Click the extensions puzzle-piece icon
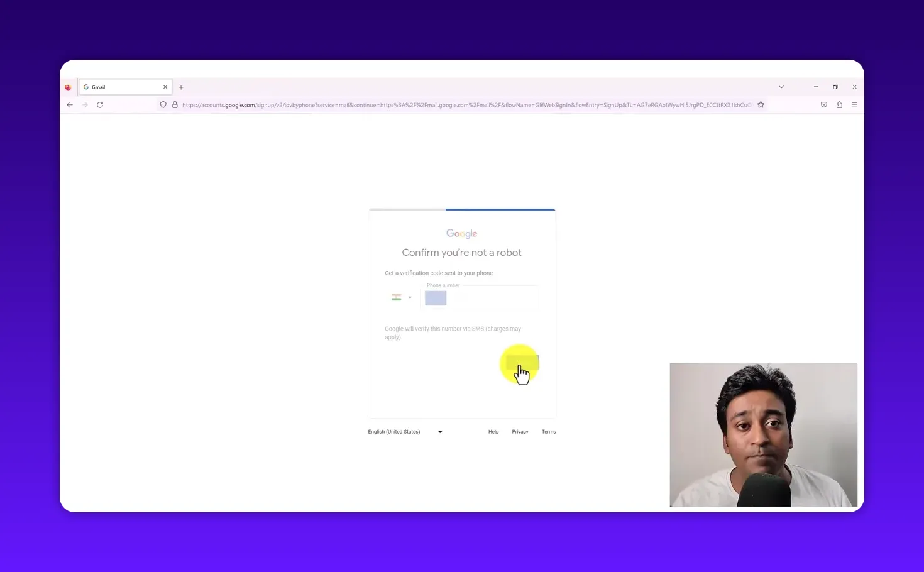This screenshot has height=572, width=924. point(839,105)
